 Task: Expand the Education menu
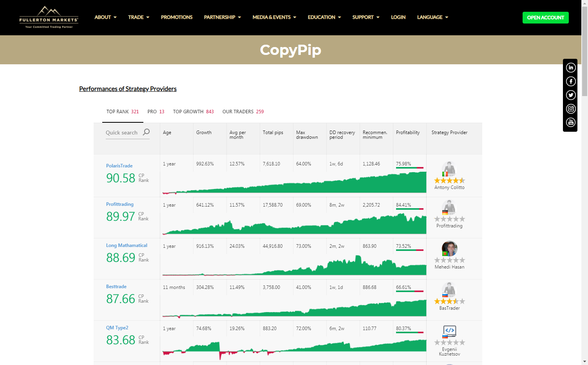pos(324,17)
